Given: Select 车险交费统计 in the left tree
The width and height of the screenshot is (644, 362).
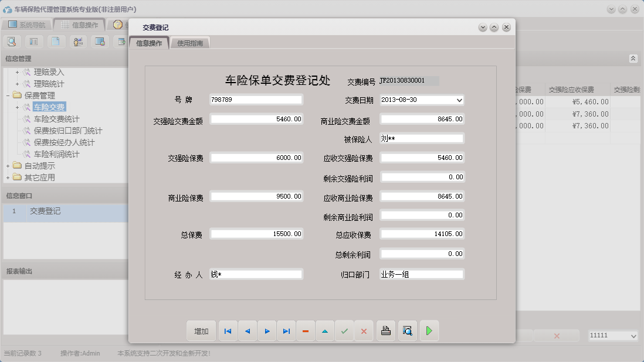Looking at the screenshot, I should (x=59, y=118).
